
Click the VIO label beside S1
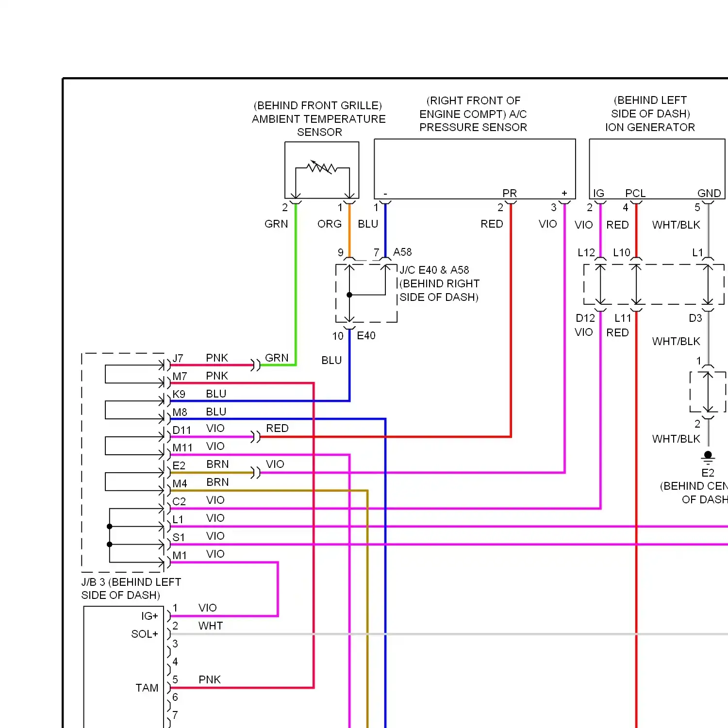[x=215, y=536]
